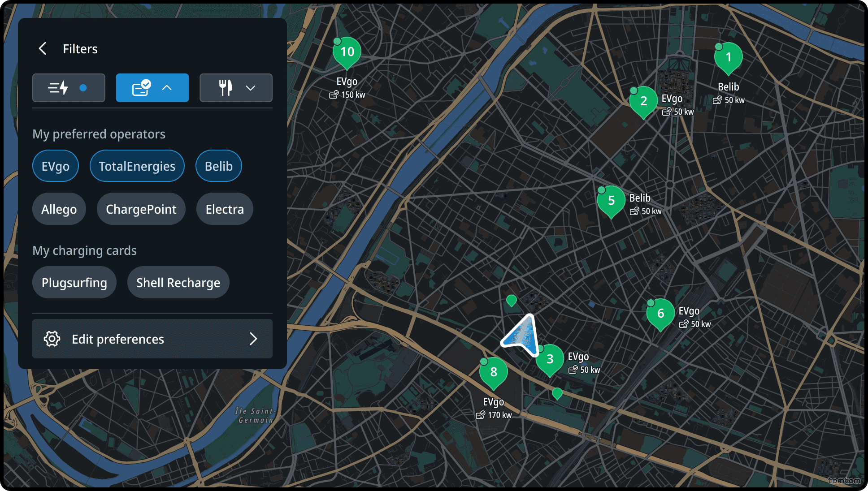Screen dimensions: 868x491
Task: Deselect EVgo preferred operator chip
Action: pyautogui.click(x=56, y=166)
